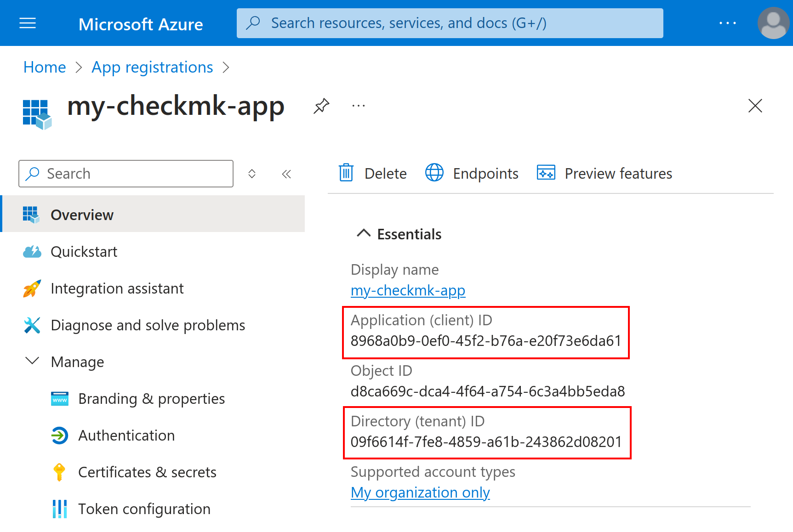
Task: Focus the global resource search box
Action: [450, 23]
